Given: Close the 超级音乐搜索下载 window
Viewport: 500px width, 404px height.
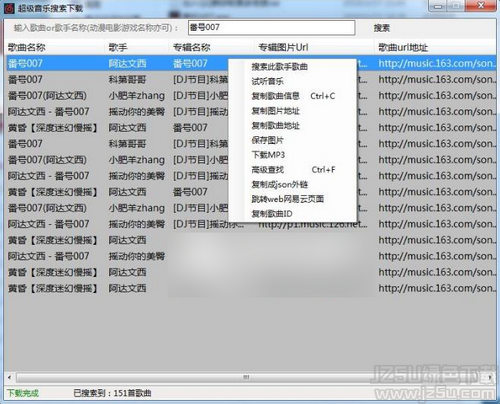Looking at the screenshot, I should coord(481,6).
